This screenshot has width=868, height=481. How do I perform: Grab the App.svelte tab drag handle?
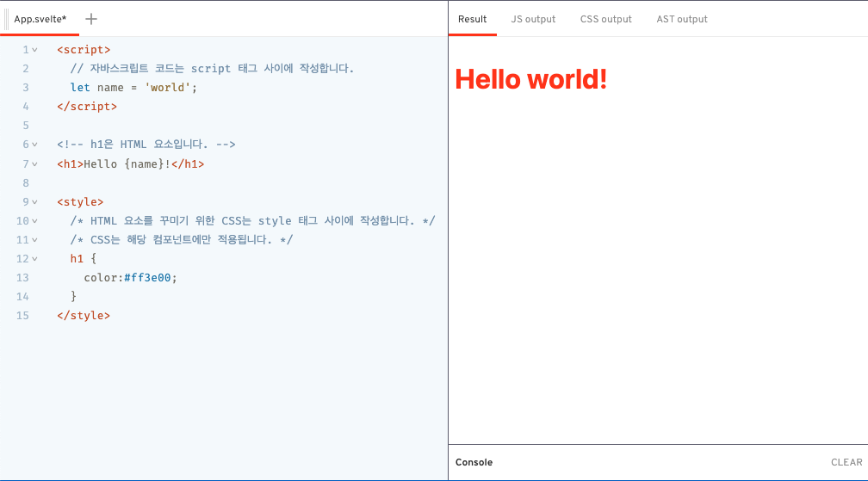coord(7,19)
